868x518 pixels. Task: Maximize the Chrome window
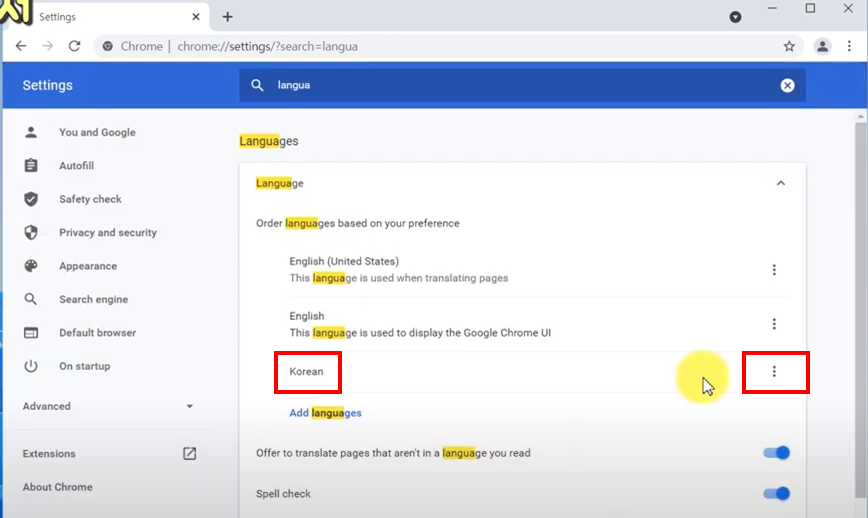tap(810, 8)
